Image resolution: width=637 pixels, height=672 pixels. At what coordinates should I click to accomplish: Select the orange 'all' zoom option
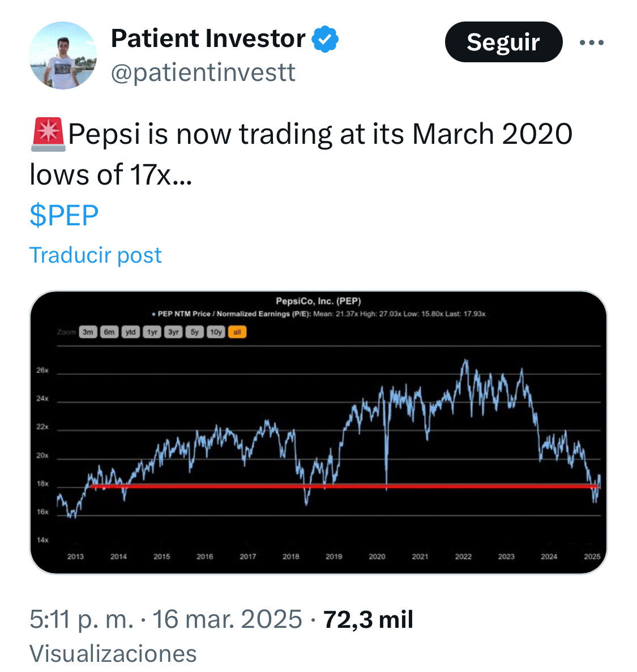pos(237,332)
